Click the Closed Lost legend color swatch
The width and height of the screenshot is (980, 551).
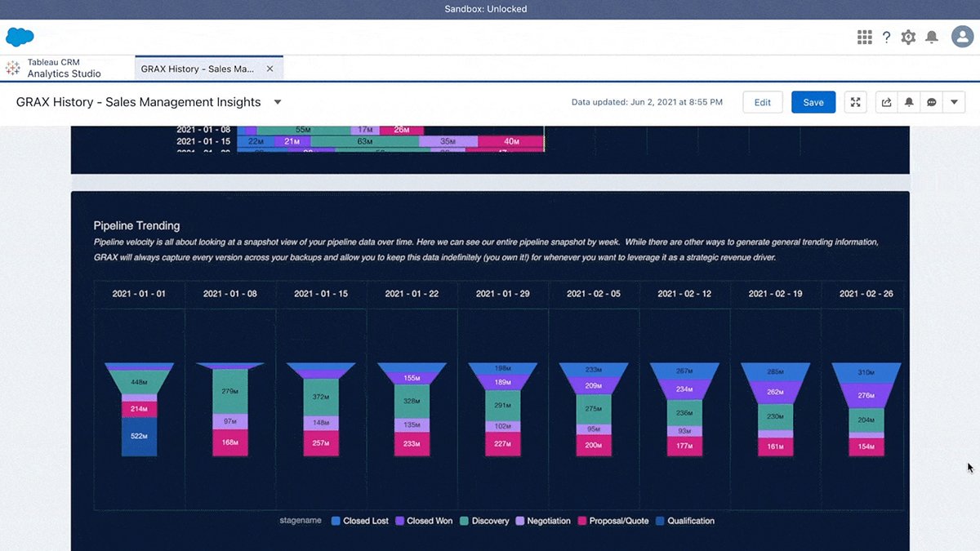click(336, 521)
